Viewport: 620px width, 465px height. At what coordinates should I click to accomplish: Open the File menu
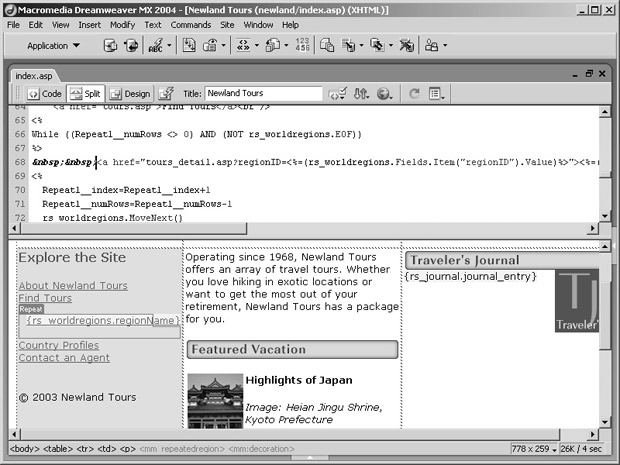pos(13,25)
